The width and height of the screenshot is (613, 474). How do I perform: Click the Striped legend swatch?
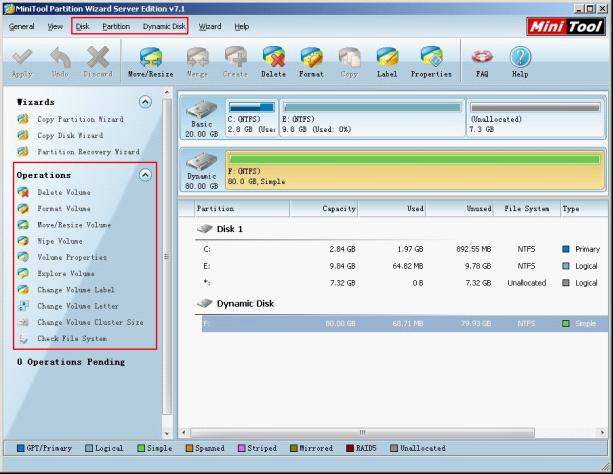[242, 448]
